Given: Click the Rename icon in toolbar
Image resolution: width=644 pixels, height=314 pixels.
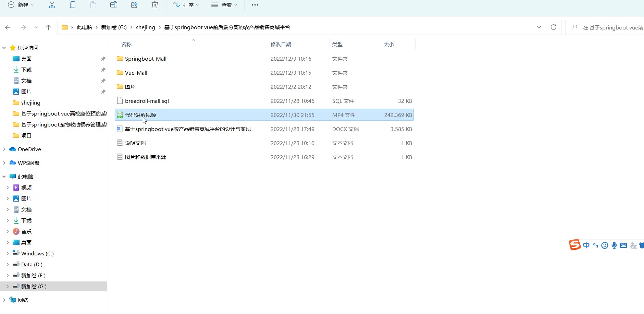Looking at the screenshot, I should [x=114, y=5].
